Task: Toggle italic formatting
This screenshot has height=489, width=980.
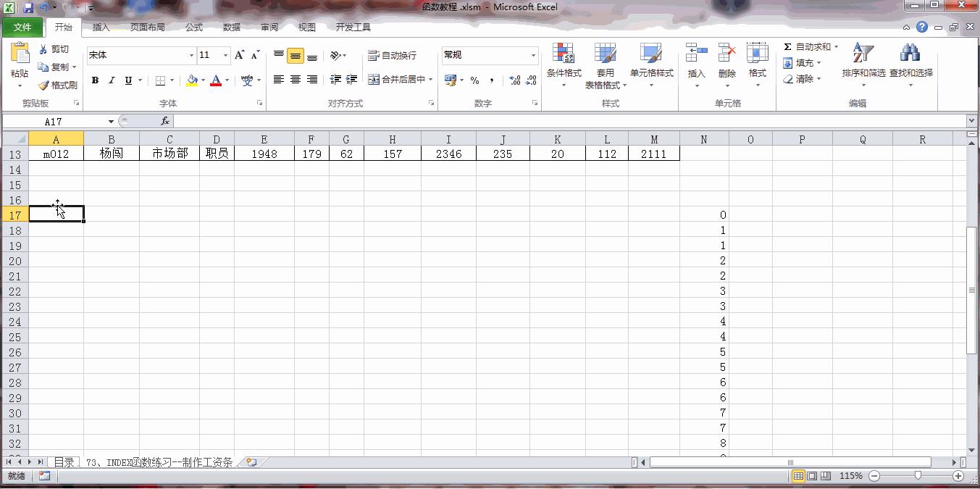Action: click(110, 80)
